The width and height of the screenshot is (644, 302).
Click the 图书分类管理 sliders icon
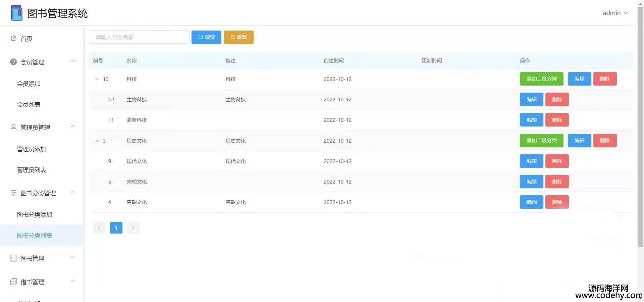(x=13, y=193)
